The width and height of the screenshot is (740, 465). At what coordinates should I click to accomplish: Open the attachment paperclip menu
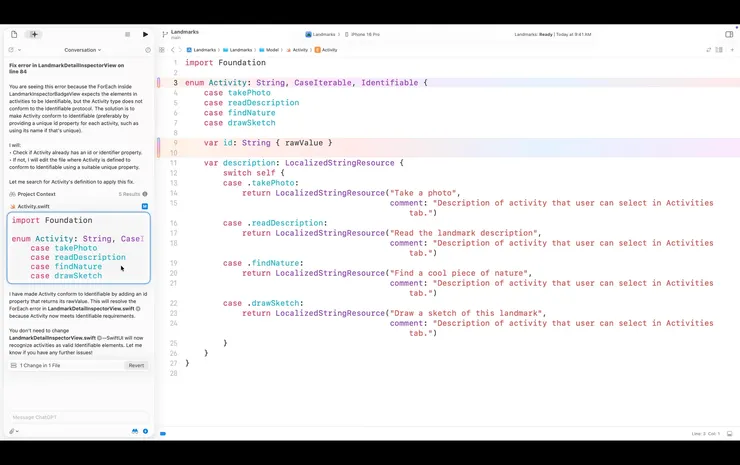coord(14,431)
